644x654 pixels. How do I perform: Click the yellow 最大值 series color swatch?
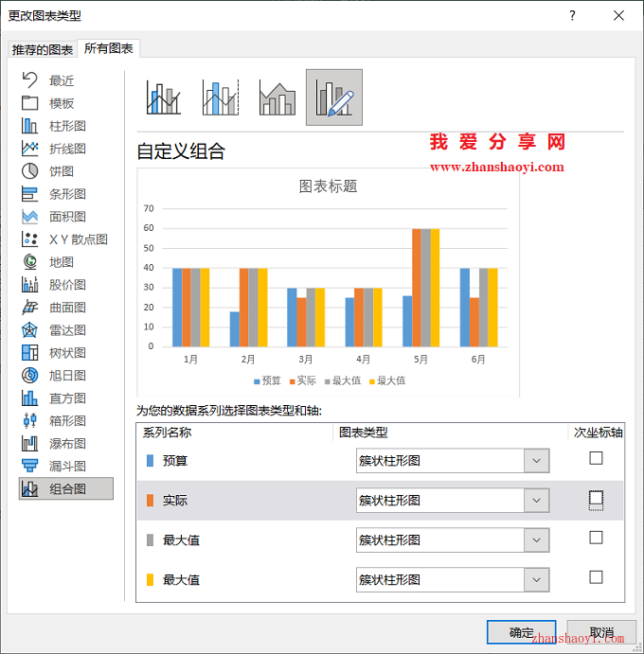151,579
